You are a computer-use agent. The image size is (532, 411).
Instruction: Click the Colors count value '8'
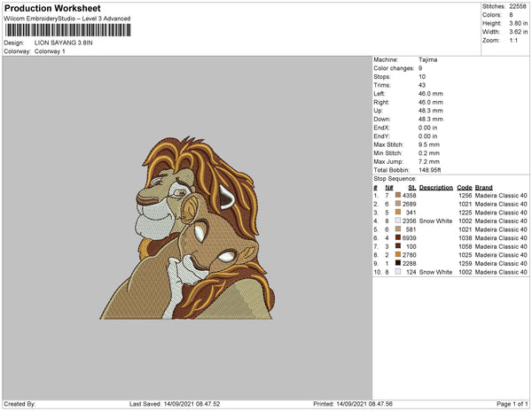[511, 15]
